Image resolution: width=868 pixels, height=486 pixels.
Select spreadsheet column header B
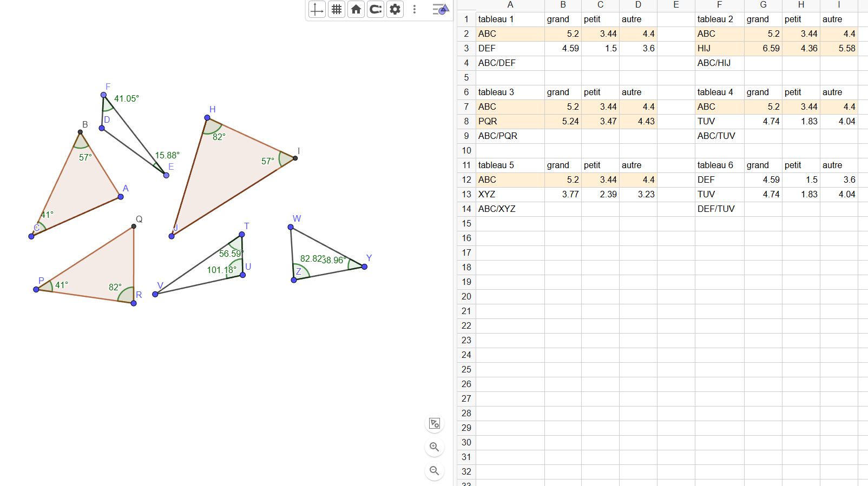tap(563, 5)
